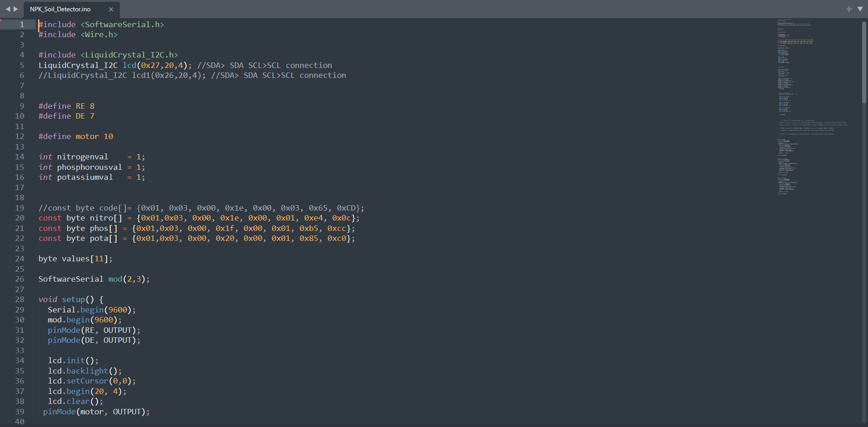Place cursor on byte values[11] declaration

click(x=75, y=259)
